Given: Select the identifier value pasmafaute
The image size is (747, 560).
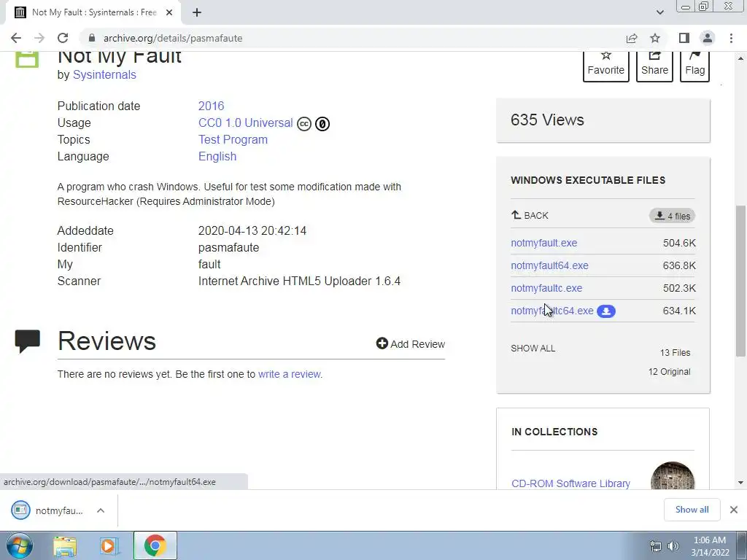Looking at the screenshot, I should pyautogui.click(x=228, y=248).
